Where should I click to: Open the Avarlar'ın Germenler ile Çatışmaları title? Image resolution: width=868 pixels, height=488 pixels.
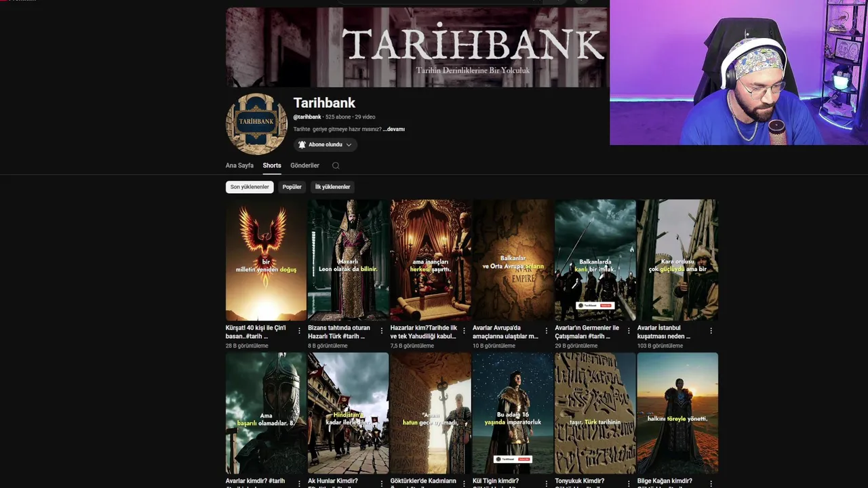click(x=587, y=332)
